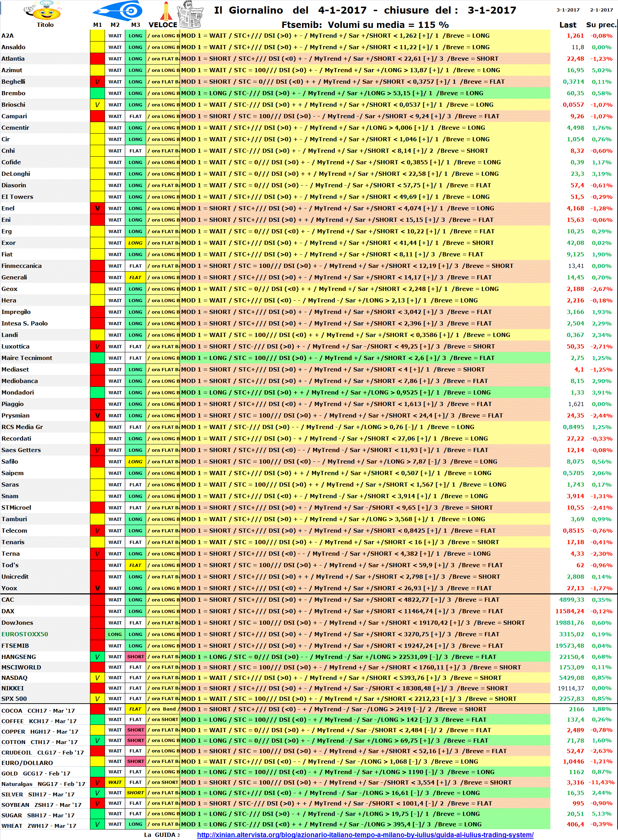
Task: Select the Enel row title
Action: (8, 208)
